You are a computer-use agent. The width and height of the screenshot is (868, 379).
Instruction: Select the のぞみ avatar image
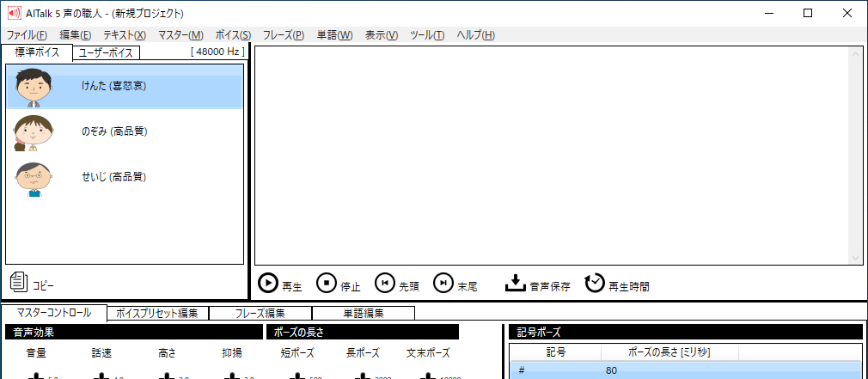tap(33, 133)
